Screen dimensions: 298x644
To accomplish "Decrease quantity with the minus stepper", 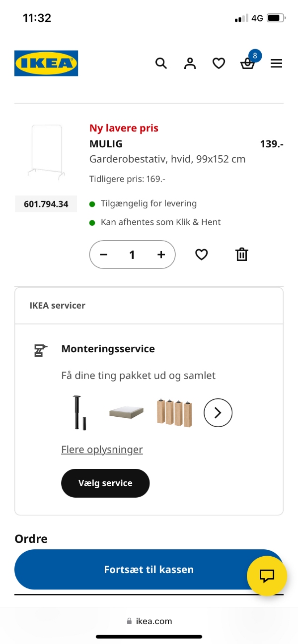I will [103, 255].
